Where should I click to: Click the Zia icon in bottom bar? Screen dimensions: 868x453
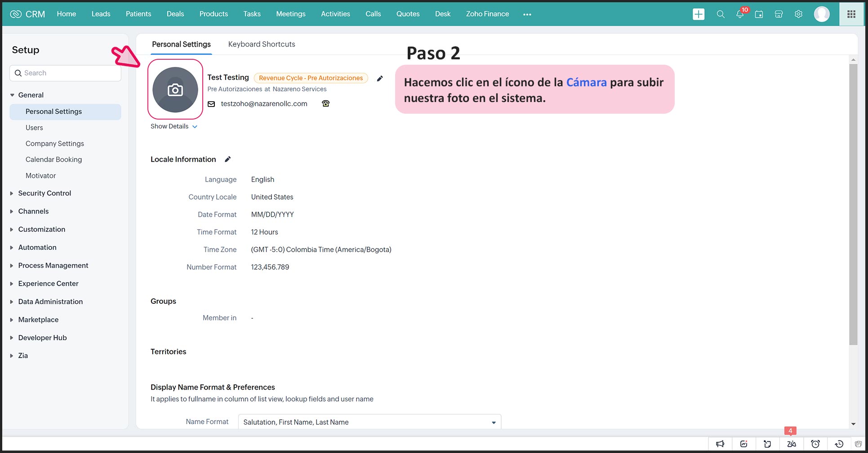[791, 444]
